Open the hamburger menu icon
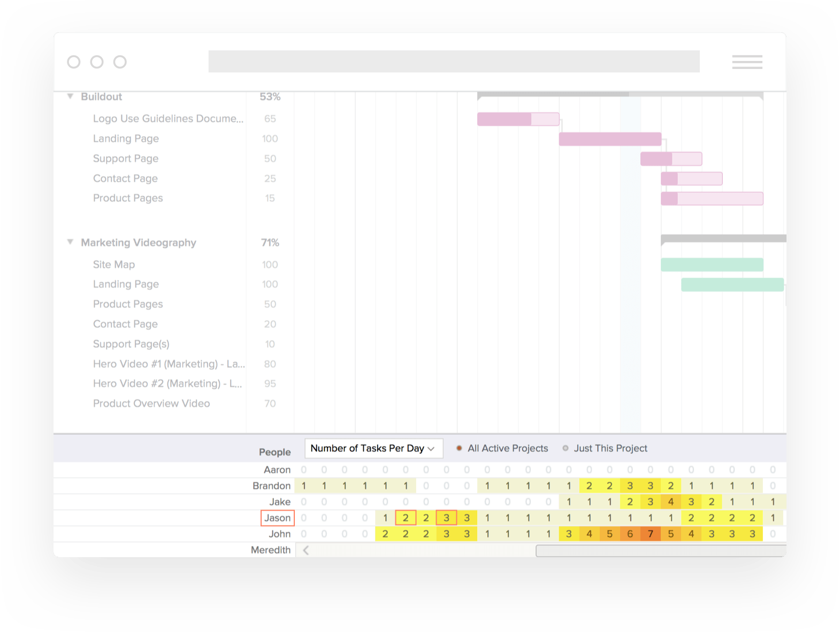This screenshot has height=632, width=840. tap(747, 62)
